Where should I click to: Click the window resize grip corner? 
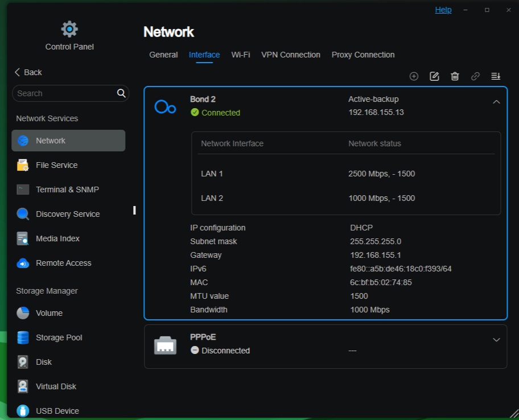point(514,414)
